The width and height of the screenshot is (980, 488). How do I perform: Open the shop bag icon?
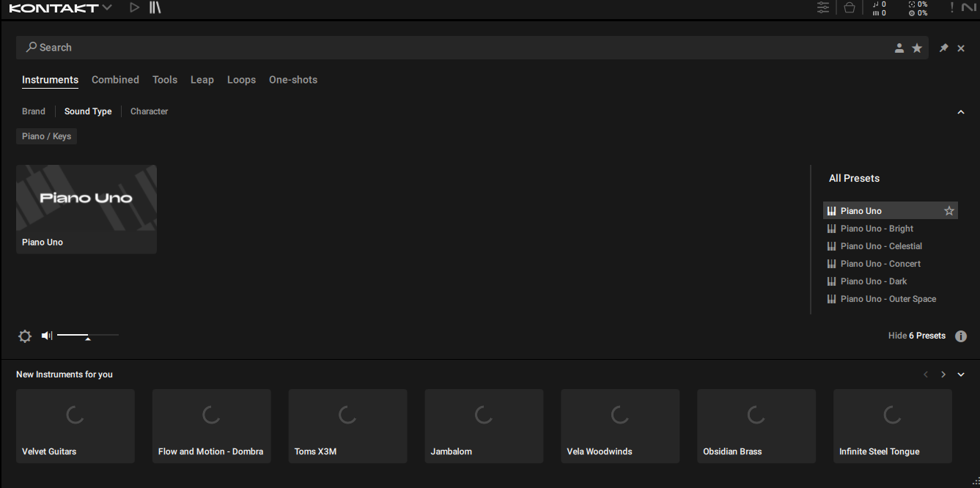point(850,8)
